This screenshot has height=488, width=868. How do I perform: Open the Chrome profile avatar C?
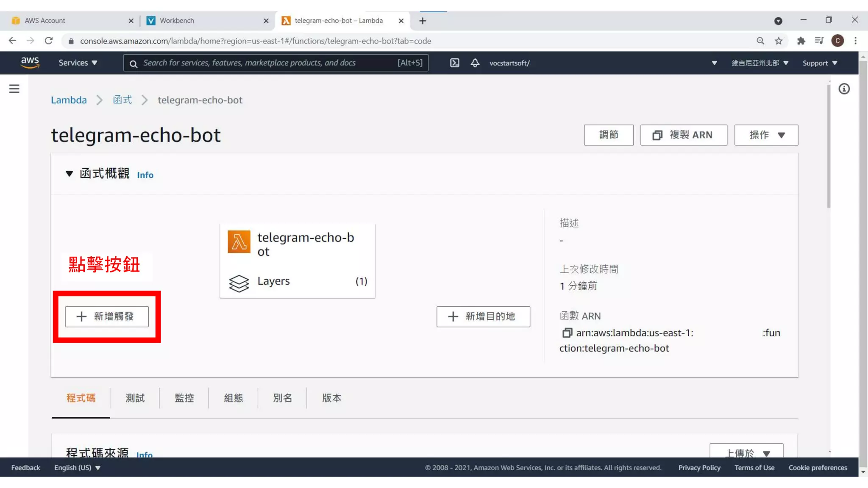tap(837, 41)
